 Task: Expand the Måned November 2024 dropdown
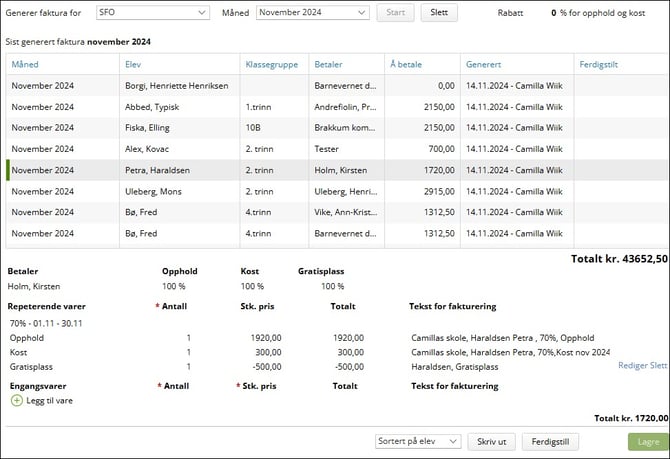(x=313, y=13)
